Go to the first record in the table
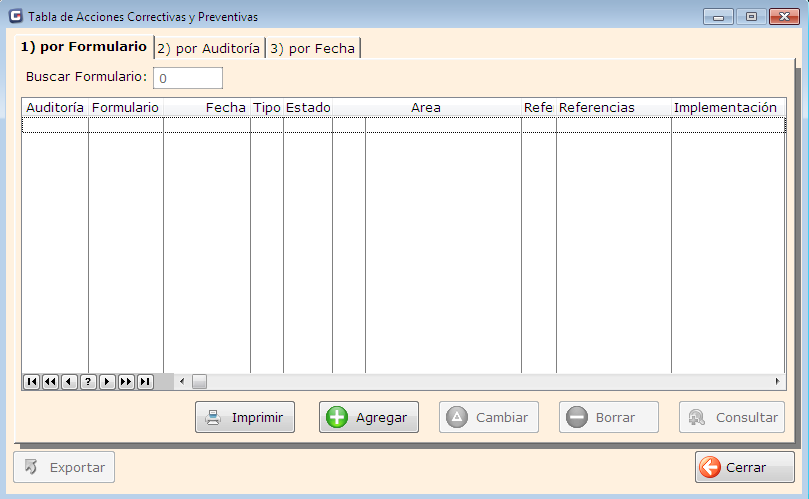 [x=31, y=381]
